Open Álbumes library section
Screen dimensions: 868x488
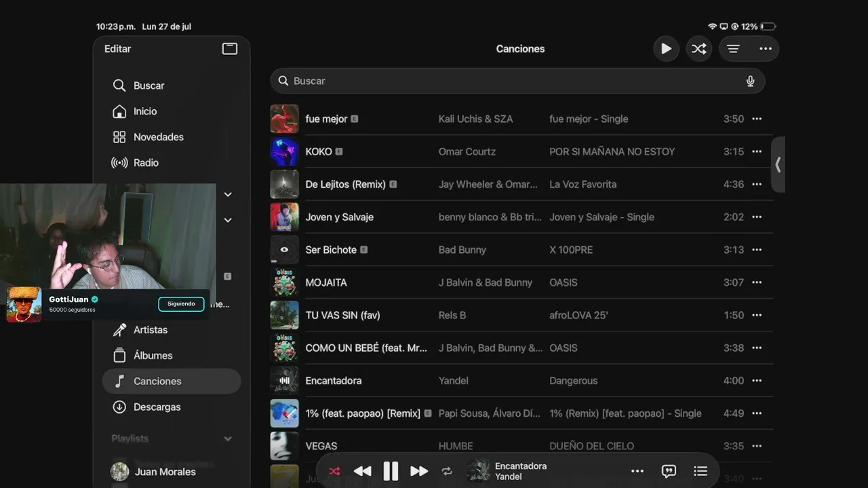[172, 356]
